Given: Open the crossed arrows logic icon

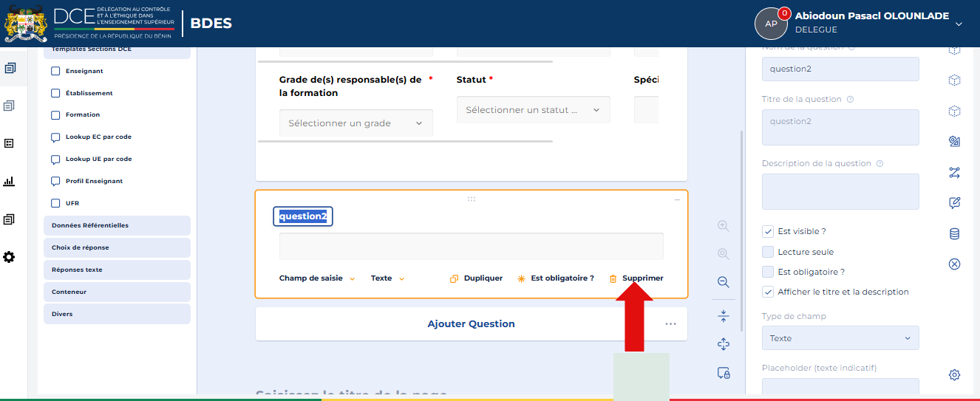Looking at the screenshot, I should [954, 173].
